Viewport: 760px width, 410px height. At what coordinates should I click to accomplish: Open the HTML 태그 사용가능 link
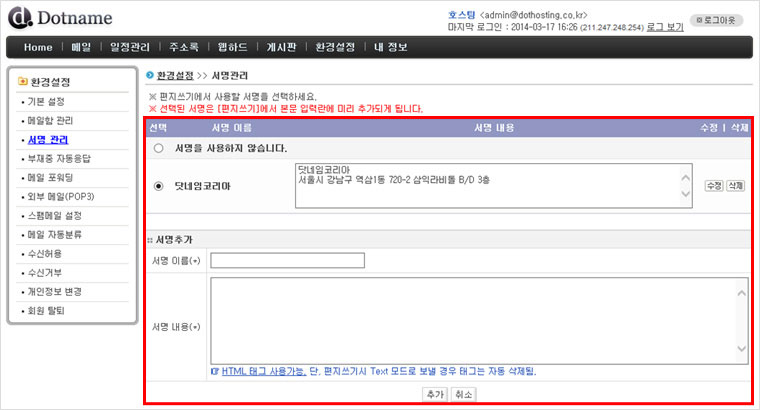tap(264, 371)
